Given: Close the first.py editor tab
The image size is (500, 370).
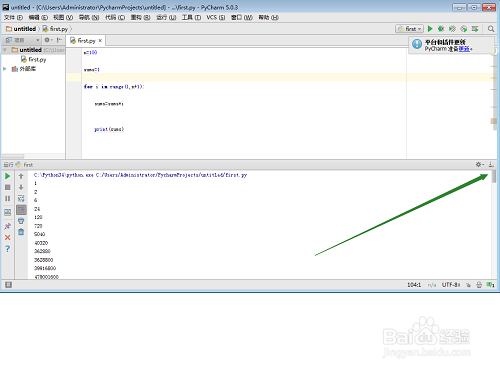Looking at the screenshot, I should pyautogui.click(x=100, y=41).
